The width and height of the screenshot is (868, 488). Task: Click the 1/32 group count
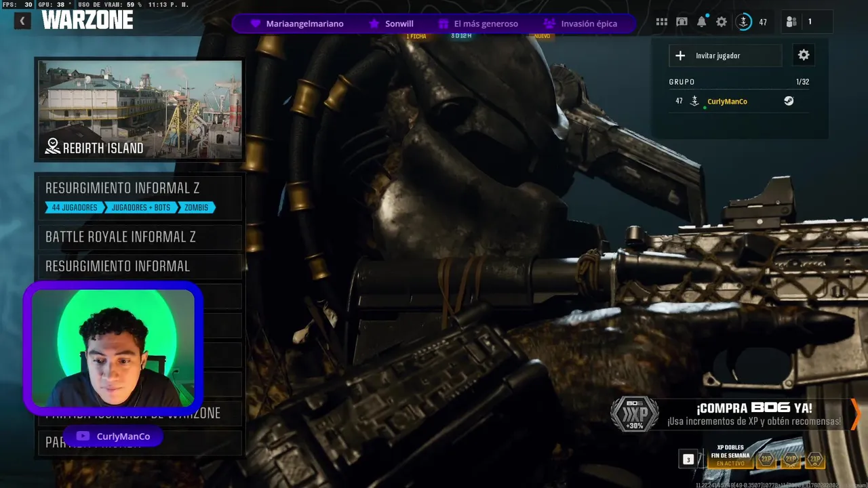(803, 82)
